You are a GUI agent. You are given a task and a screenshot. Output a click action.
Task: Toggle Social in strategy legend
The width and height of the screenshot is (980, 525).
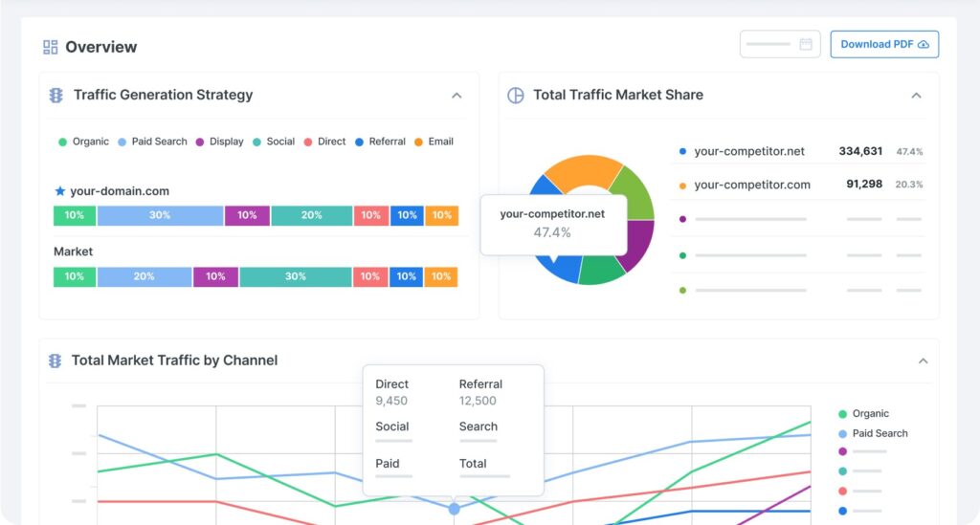[274, 142]
